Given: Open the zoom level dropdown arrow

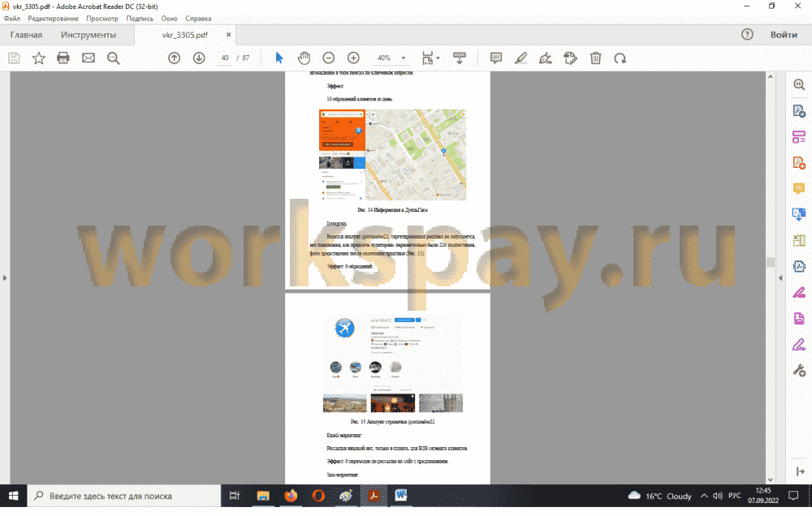Looking at the screenshot, I should click(x=404, y=58).
